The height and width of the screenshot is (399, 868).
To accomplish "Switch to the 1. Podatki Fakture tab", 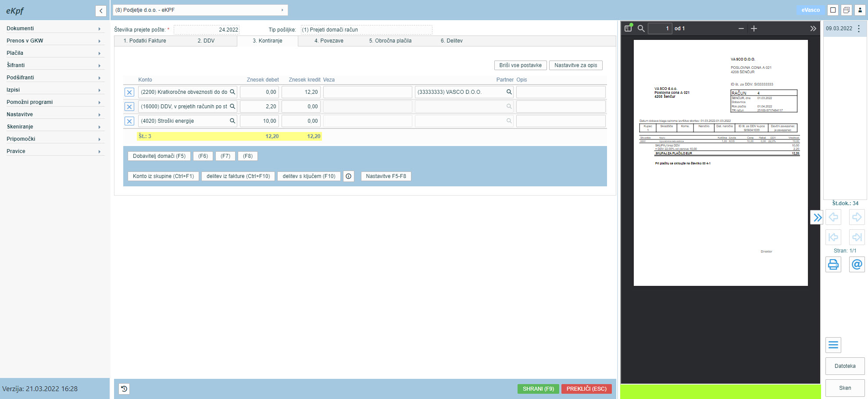I will pos(145,41).
